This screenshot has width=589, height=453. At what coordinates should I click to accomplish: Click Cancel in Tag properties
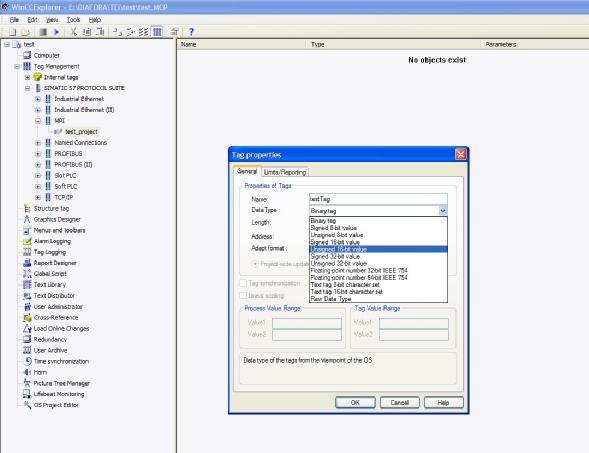click(399, 403)
